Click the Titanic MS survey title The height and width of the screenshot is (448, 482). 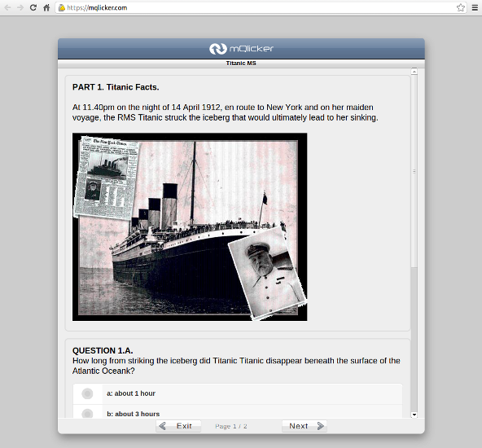click(x=241, y=63)
